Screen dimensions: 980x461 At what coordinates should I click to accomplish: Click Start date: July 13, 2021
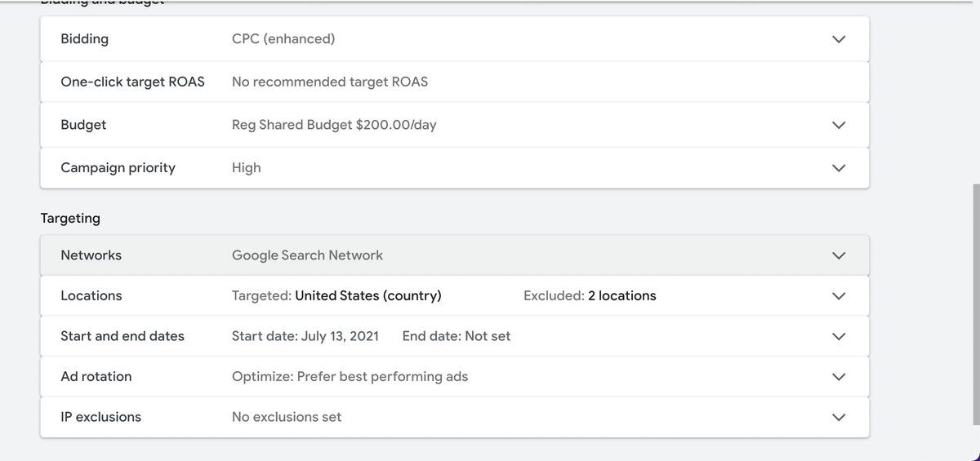305,336
